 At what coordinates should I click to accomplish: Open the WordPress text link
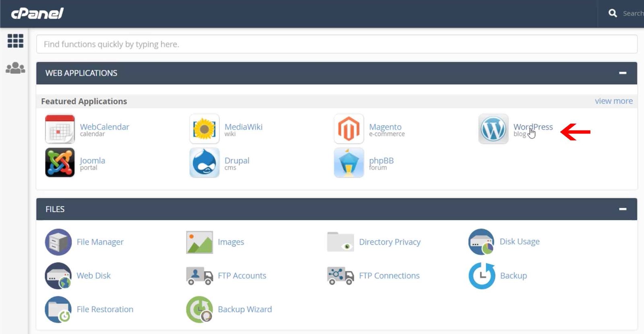tap(533, 127)
